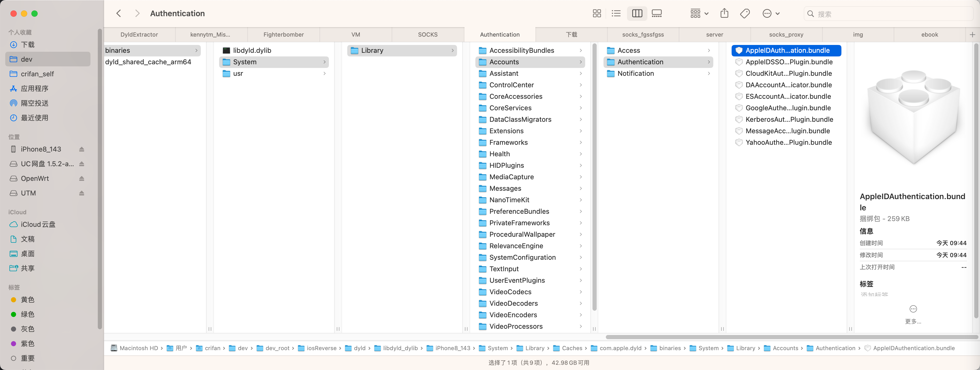Viewport: 980px width, 370px height.
Task: Select GoogleAuthe...lugin.bundle
Action: pos(786,108)
